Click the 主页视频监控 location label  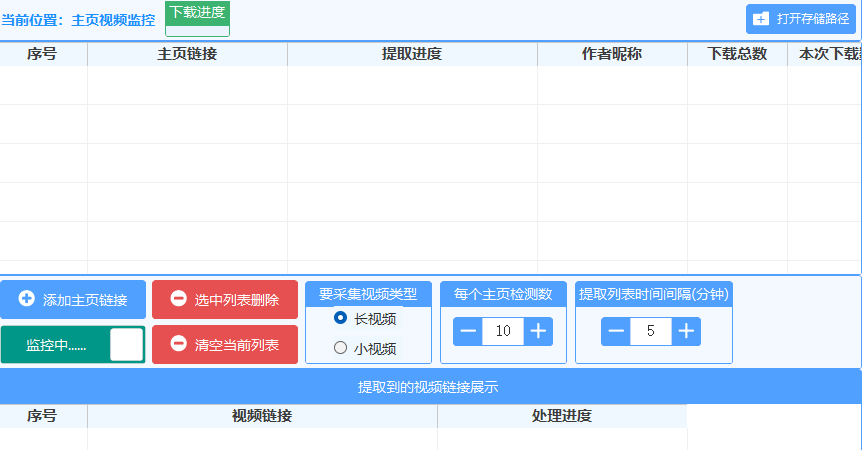(x=113, y=20)
